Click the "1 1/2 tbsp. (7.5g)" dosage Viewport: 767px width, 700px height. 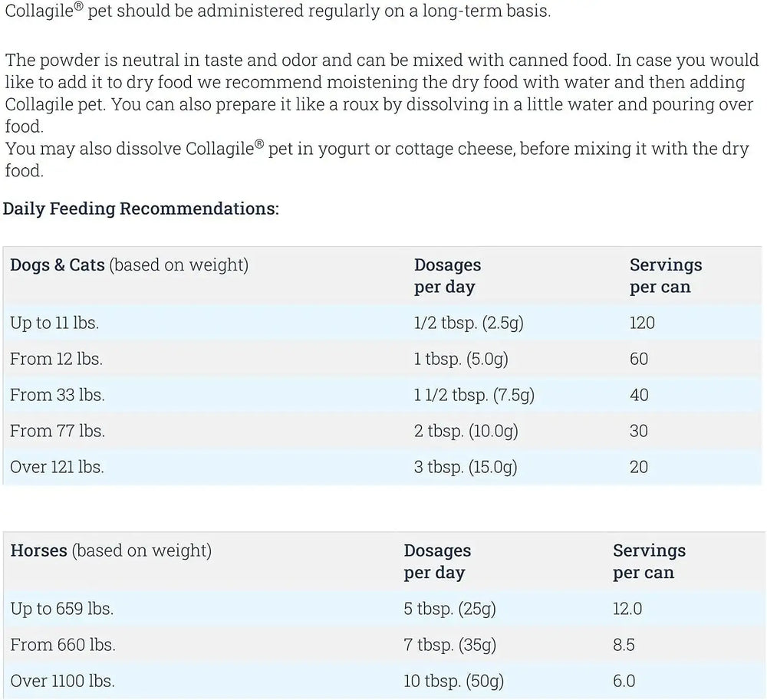(x=474, y=395)
